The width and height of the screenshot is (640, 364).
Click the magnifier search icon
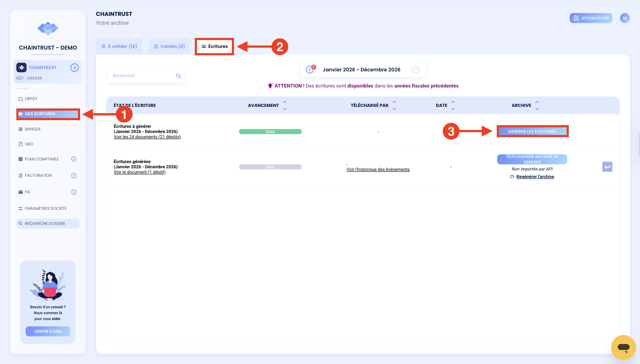click(179, 76)
